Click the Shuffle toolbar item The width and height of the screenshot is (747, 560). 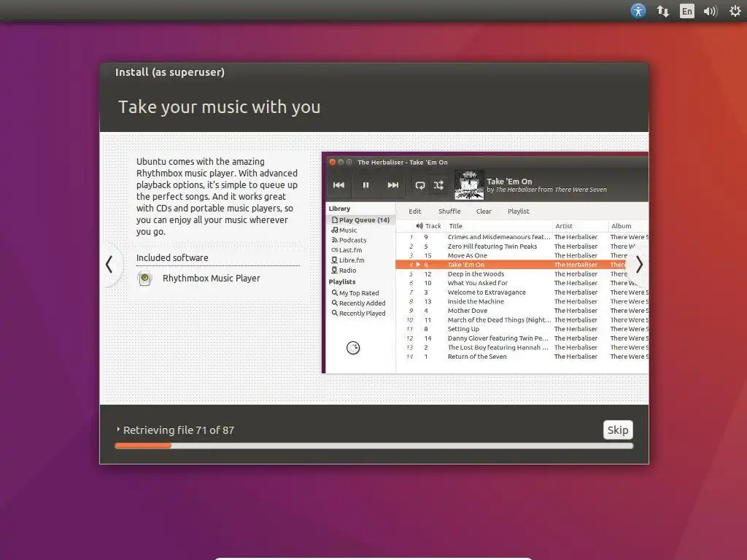449,211
